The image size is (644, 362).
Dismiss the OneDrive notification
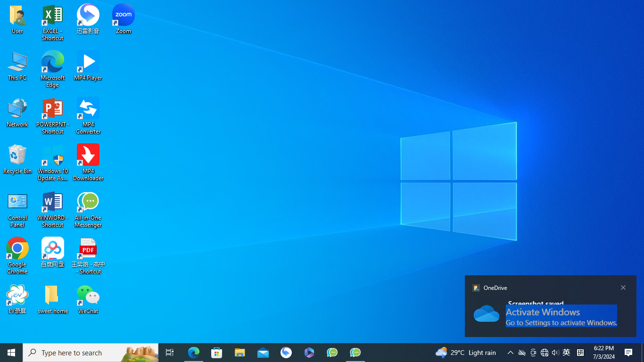(x=623, y=288)
